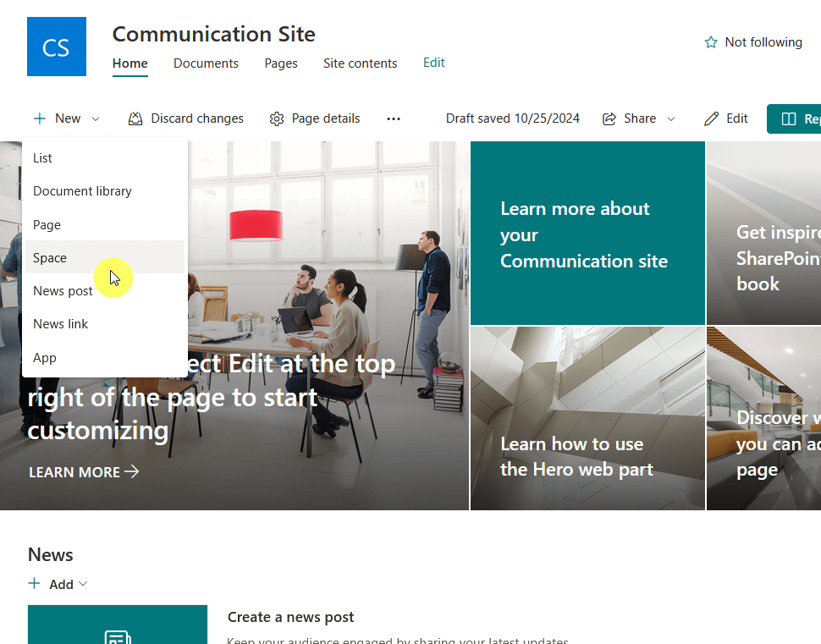The image size is (821, 644).
Task: Click the Edit label in command bar
Action: (x=736, y=118)
